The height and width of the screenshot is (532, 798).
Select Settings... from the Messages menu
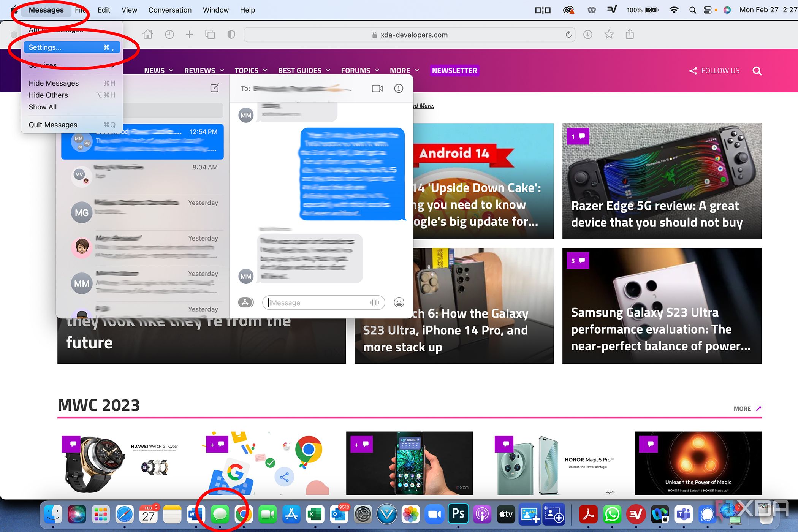(72, 47)
